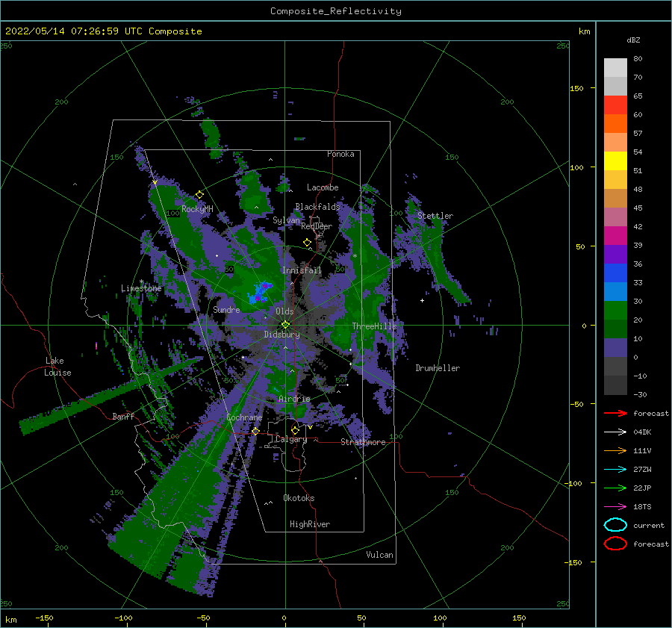Click the yellow diamond marker beside RockyMH
Viewport: 672px width, 628px height.
199,195
